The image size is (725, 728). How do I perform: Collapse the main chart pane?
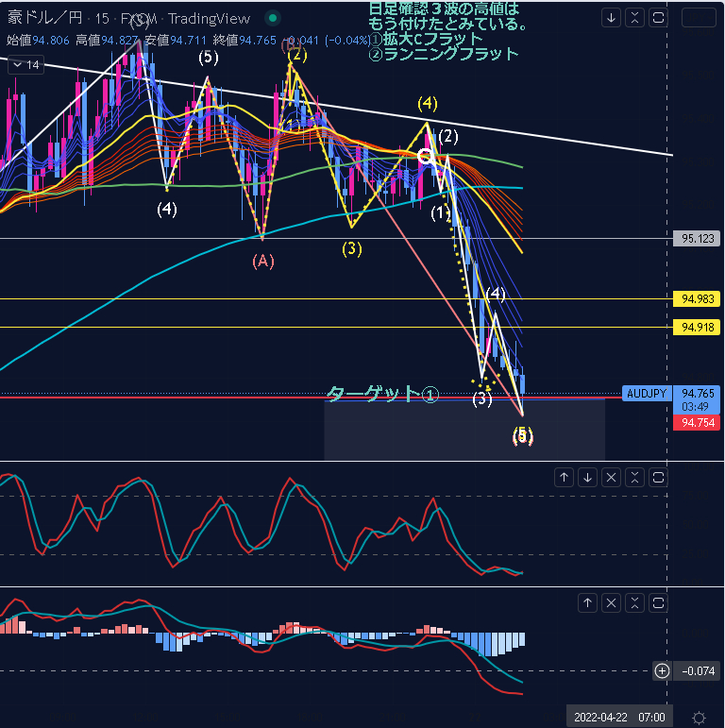[634, 17]
